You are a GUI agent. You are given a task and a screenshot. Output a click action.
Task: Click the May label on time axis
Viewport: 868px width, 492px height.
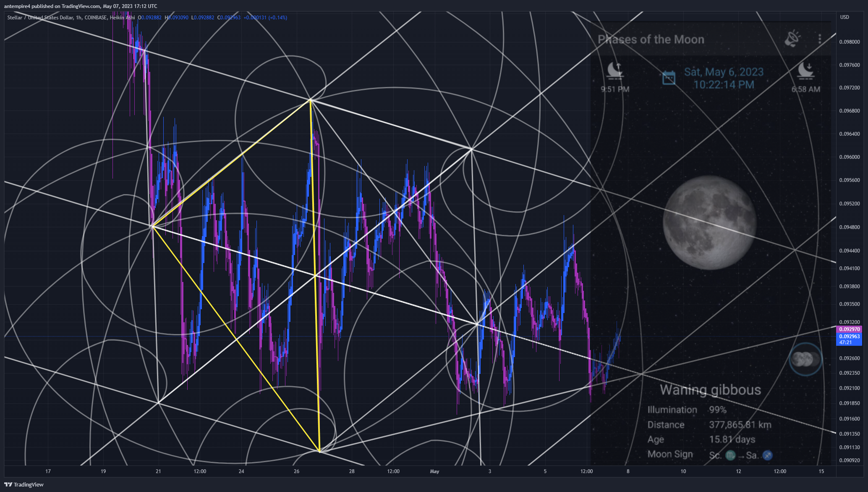(434, 471)
